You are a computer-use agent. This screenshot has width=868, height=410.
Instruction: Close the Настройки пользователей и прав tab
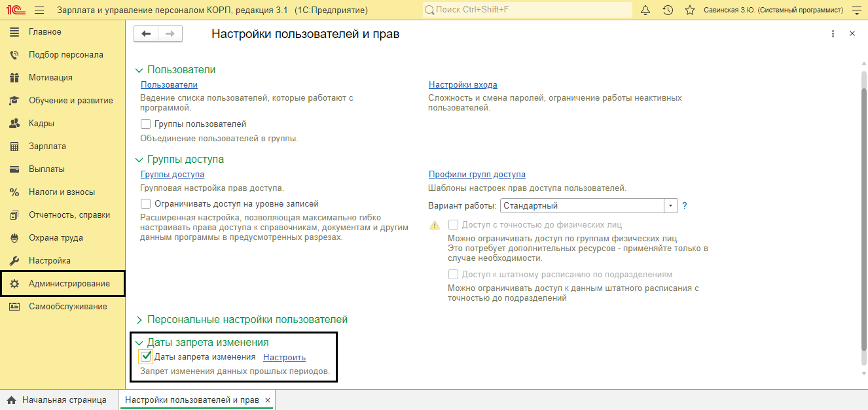coord(267,400)
